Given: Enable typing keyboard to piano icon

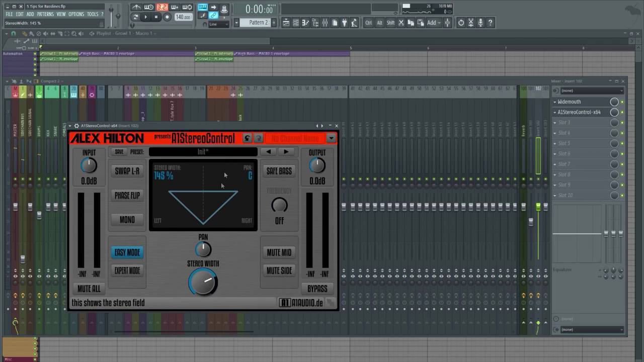Looking at the screenshot, I should [203, 7].
